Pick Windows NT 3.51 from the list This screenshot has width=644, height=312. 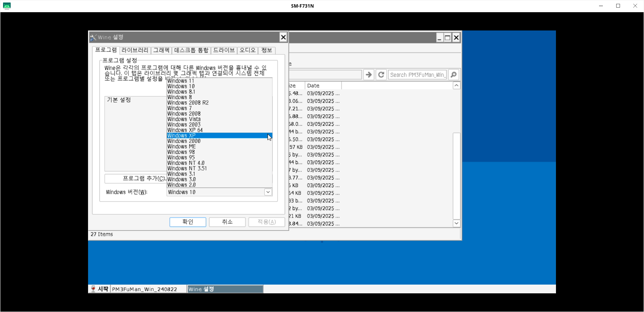coord(219,168)
